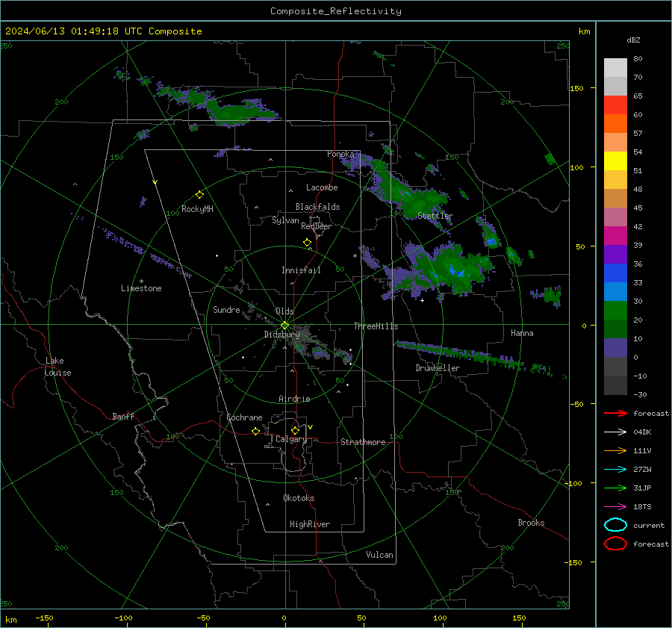Click the timestamp 2024/06/13 01:49:18 UTC Composite
Image resolution: width=672 pixels, height=628 pixels.
coord(103,31)
